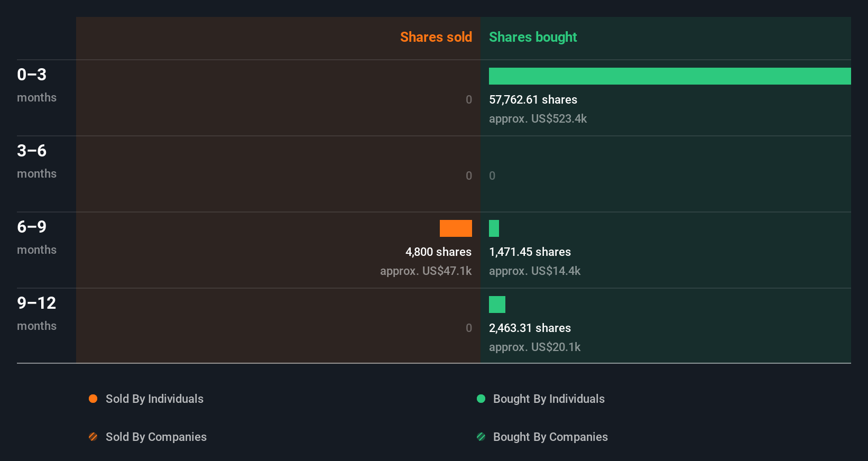Click the 0–3 months green bought bar
The image size is (868, 461).
(670, 76)
